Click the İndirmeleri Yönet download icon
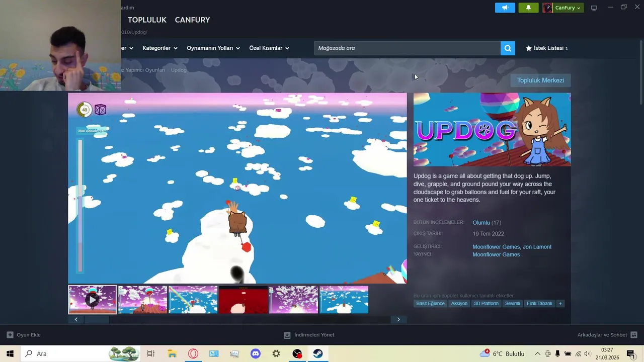 (x=287, y=335)
